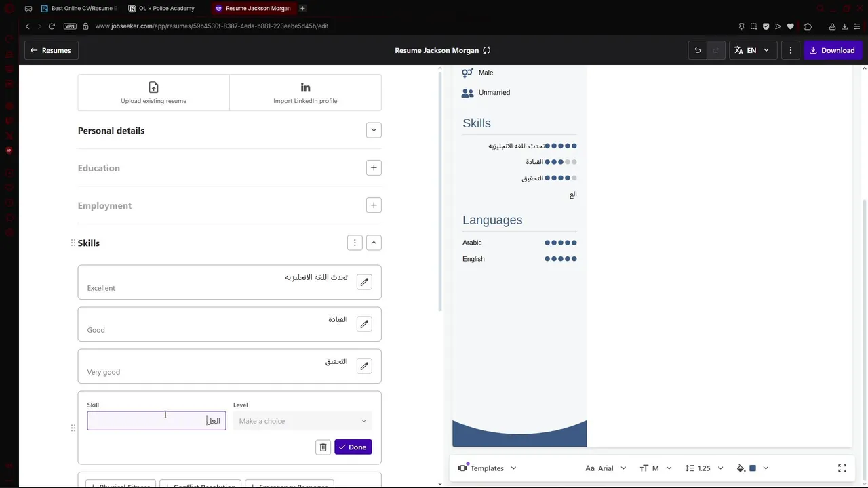
Task: Open the Level 'Make a choice' dropdown
Action: [302, 421]
